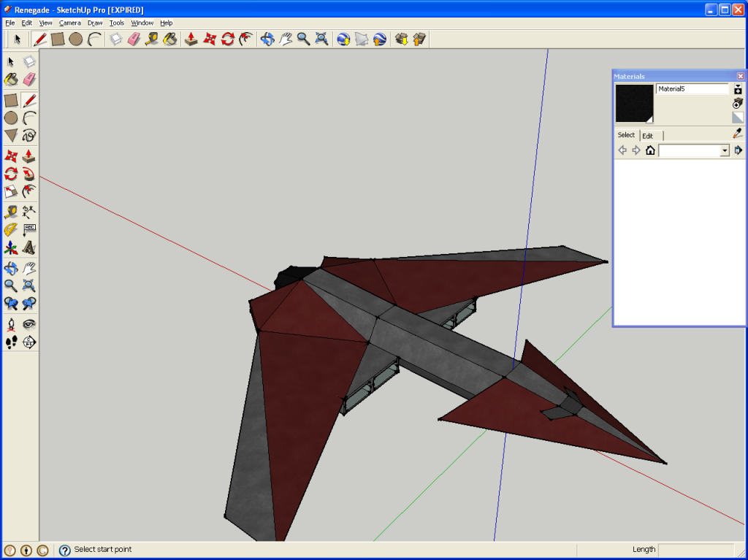
Task: Open the File menu
Action: pyautogui.click(x=10, y=23)
